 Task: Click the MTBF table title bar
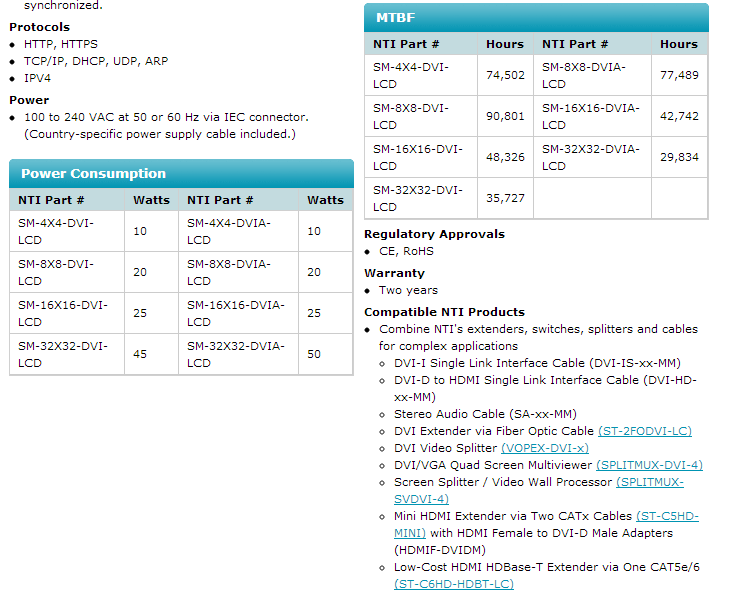click(x=536, y=18)
